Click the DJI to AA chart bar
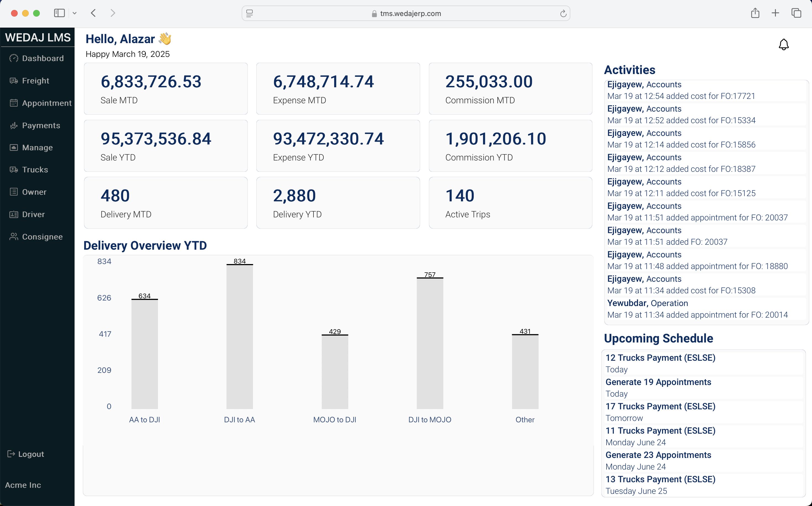This screenshot has width=812, height=506. click(x=239, y=336)
